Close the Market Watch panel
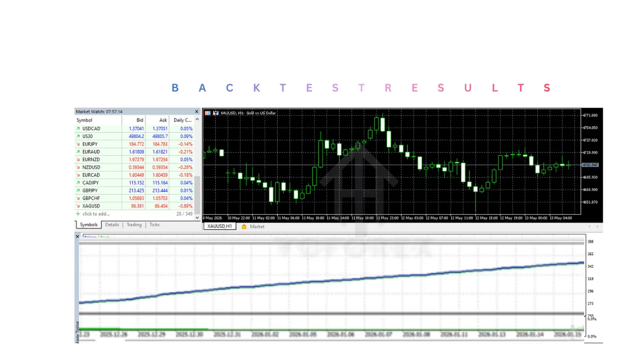Viewport: 644px width, 362px height. pos(197,112)
